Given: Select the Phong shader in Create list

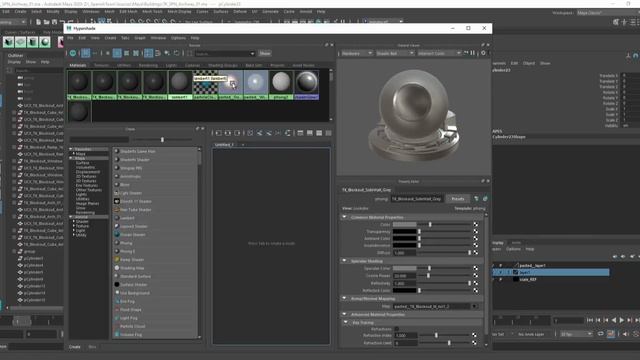Looking at the screenshot, I should tap(126, 243).
